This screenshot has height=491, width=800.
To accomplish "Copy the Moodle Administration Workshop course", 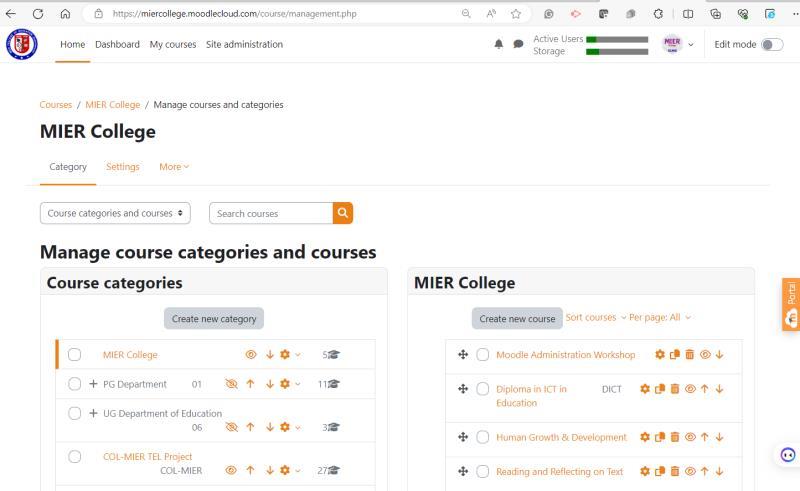I will click(x=674, y=354).
